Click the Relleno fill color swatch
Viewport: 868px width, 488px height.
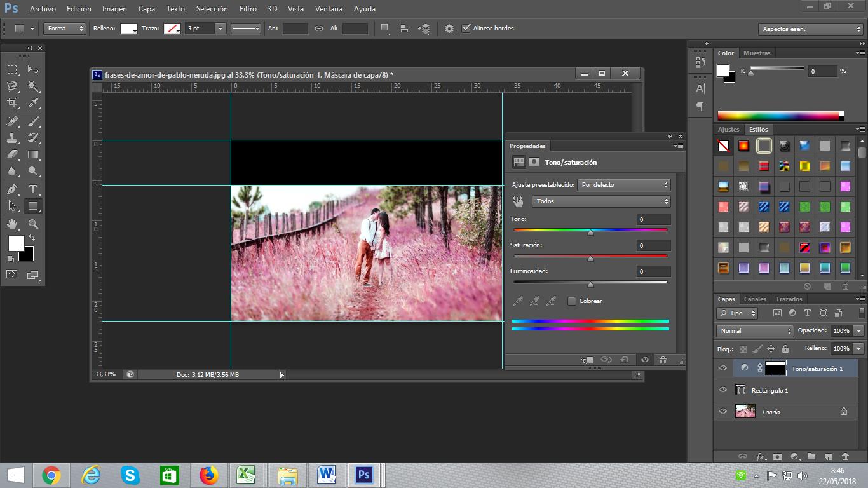tap(129, 29)
